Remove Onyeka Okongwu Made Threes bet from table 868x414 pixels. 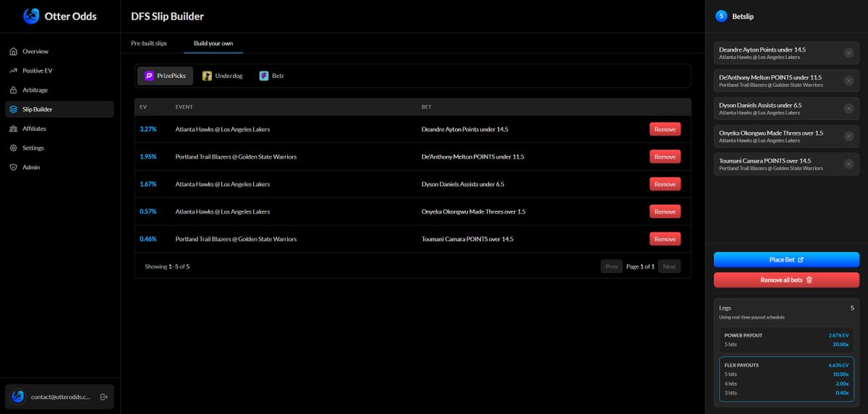(665, 212)
